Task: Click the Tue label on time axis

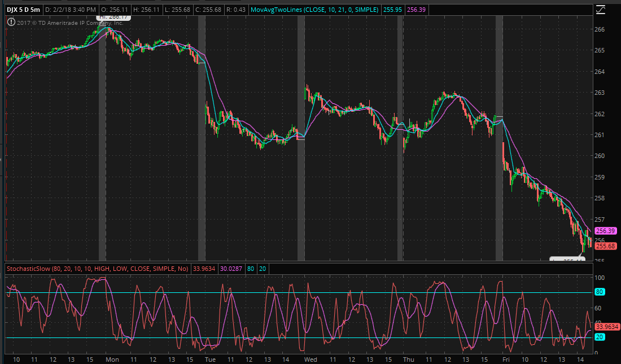Action: coord(210,359)
